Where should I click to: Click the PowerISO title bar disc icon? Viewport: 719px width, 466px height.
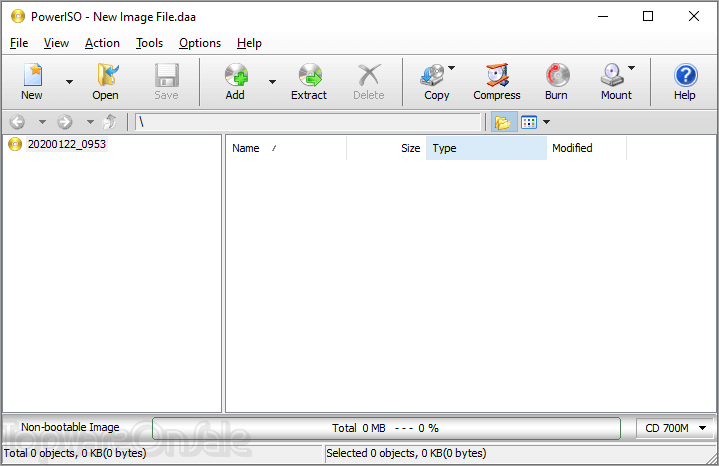tap(18, 17)
